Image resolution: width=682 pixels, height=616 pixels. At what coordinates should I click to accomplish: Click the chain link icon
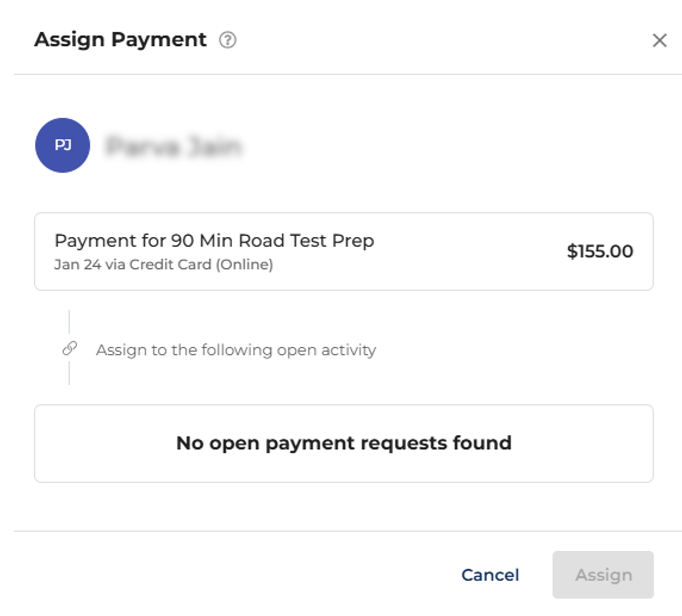click(70, 348)
